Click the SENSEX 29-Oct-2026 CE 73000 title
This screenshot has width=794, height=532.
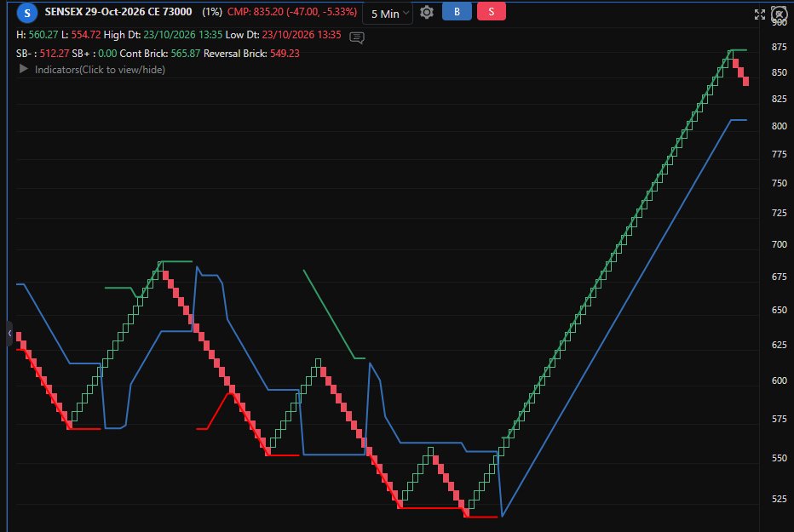point(118,12)
